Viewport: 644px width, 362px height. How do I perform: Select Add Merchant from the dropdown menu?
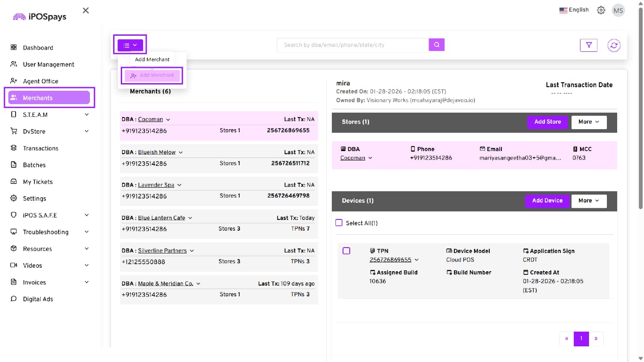pos(153,76)
